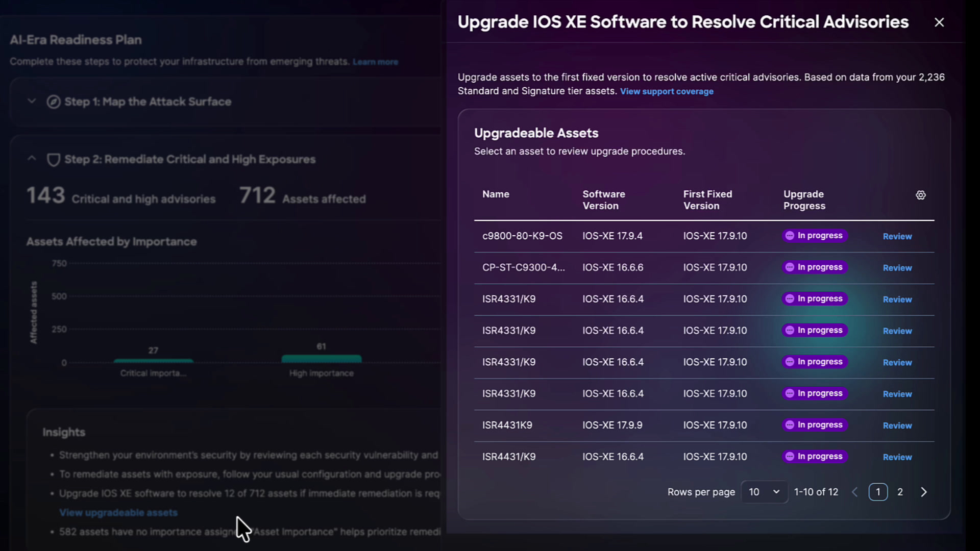This screenshot has width=980, height=551.
Task: Click the compass icon beside Step 1
Action: coord(54,102)
